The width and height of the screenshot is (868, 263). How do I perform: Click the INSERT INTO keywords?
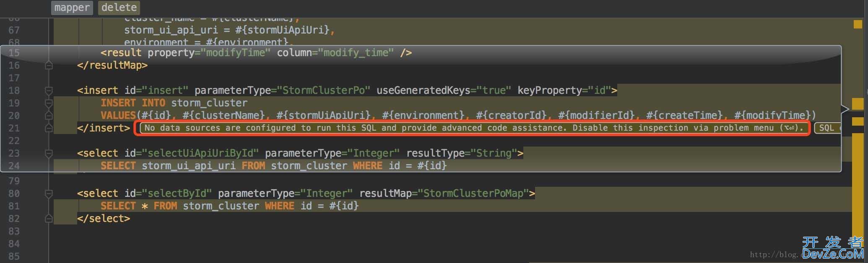point(133,103)
